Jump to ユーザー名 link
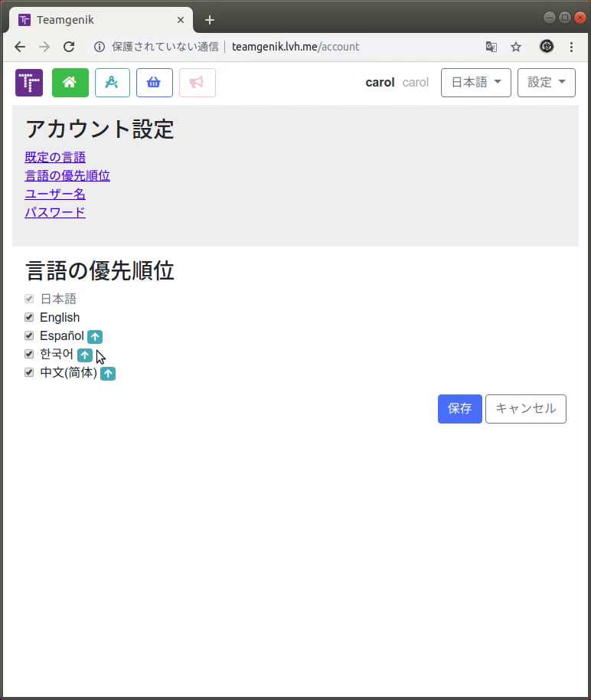The image size is (591, 700). tap(55, 194)
